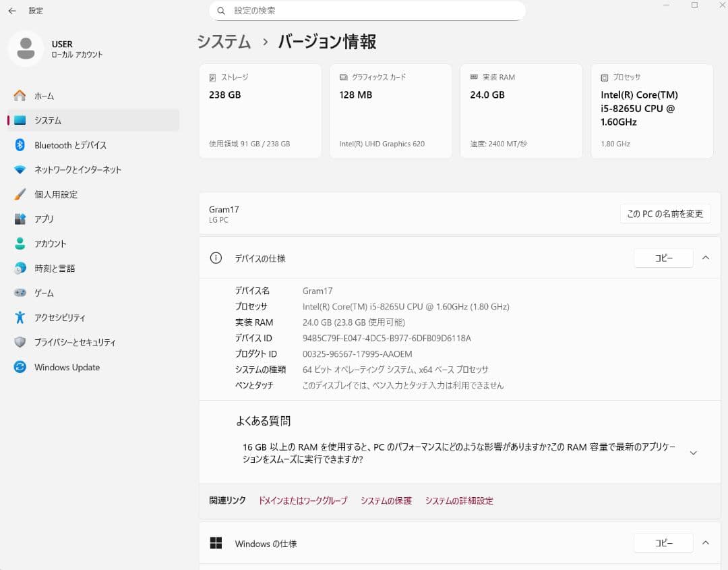Click the このPCの名前を変更 button
This screenshot has height=570, width=728.
coord(665,213)
